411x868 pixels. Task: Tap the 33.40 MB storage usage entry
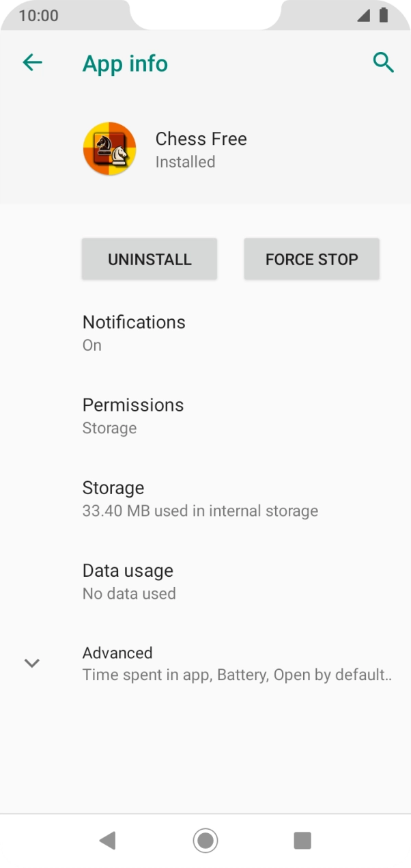[x=200, y=511]
